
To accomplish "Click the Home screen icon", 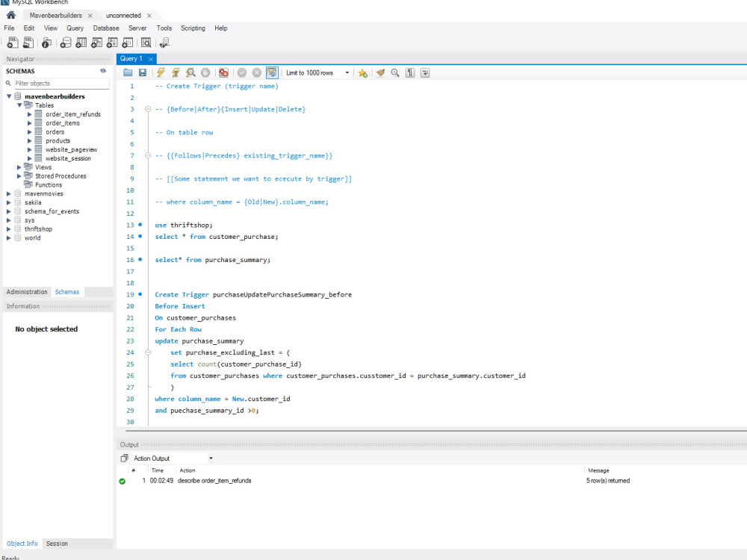I will coord(11,15).
